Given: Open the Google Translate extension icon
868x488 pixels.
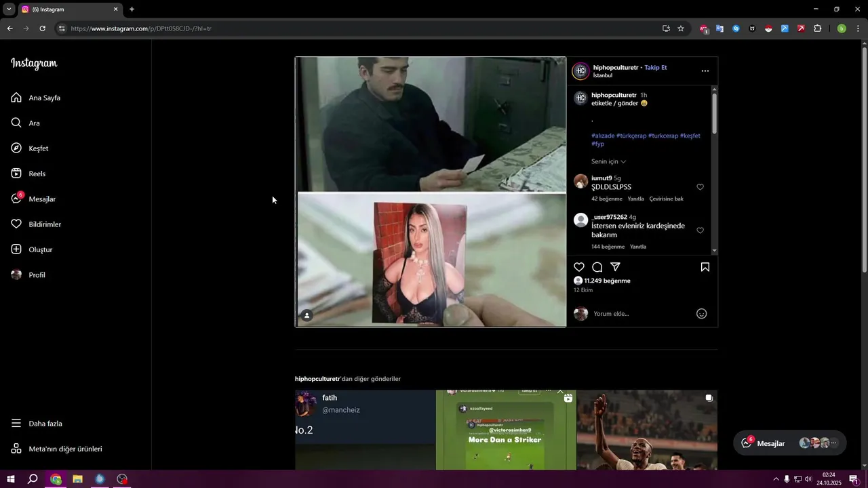Looking at the screenshot, I should (719, 28).
